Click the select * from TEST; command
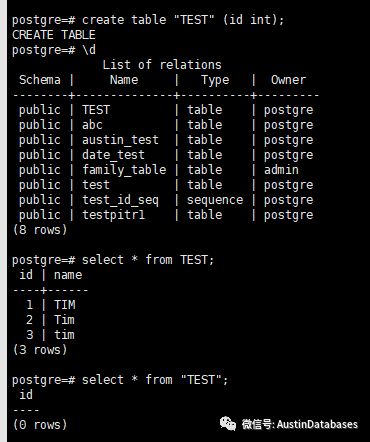Screen dimensions: 370x442 (148, 260)
